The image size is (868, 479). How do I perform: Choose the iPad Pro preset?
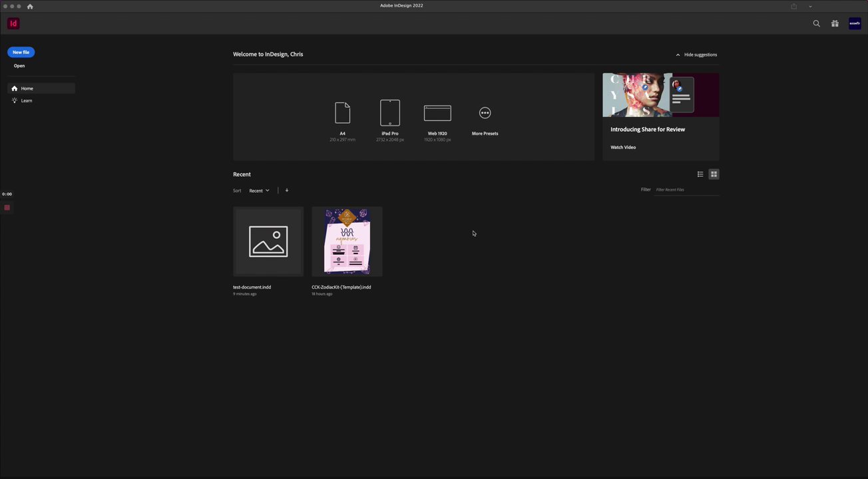click(x=390, y=121)
